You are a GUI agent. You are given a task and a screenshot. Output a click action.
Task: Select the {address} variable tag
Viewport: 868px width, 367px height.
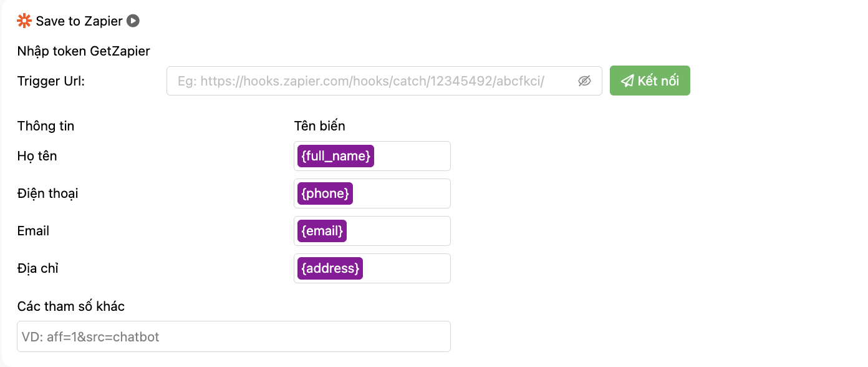point(329,268)
